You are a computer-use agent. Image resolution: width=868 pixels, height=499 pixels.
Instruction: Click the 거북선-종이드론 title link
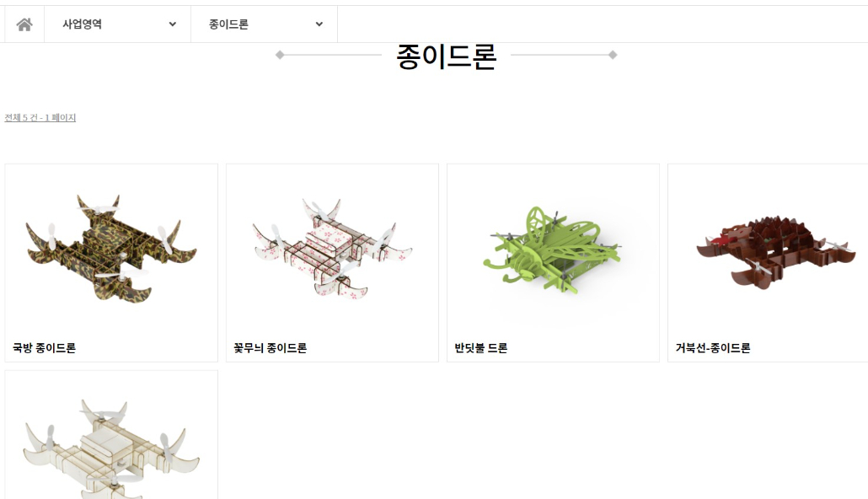(713, 348)
